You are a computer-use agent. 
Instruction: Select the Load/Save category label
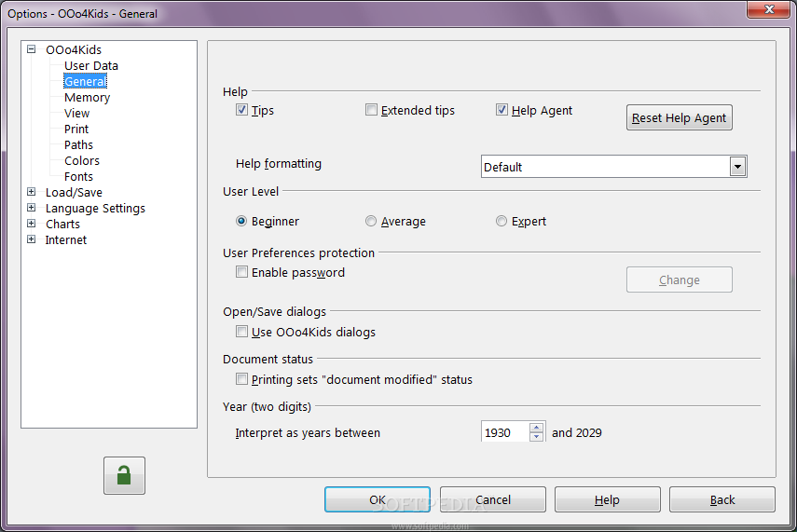(74, 193)
